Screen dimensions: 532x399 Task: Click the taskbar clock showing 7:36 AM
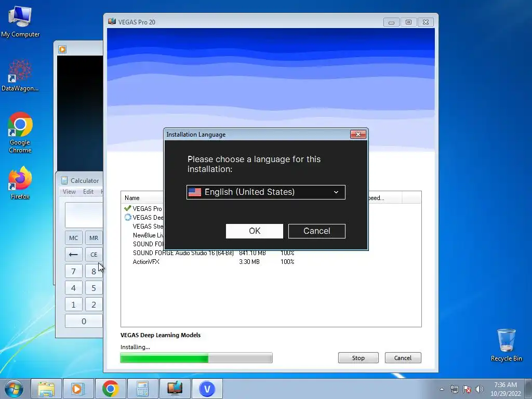[506, 389]
